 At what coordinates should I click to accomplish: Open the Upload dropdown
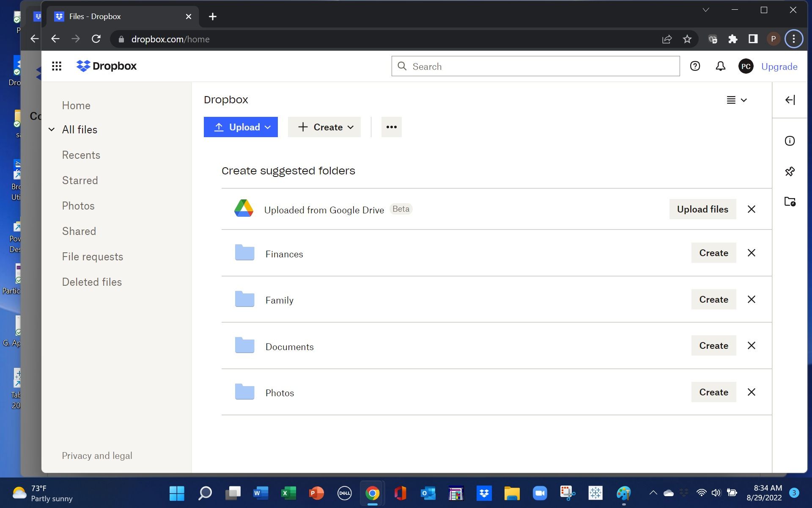241,127
